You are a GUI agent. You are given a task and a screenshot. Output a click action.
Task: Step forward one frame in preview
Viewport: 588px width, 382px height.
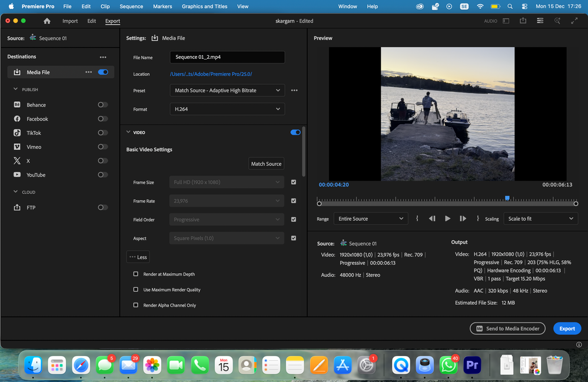tap(463, 218)
